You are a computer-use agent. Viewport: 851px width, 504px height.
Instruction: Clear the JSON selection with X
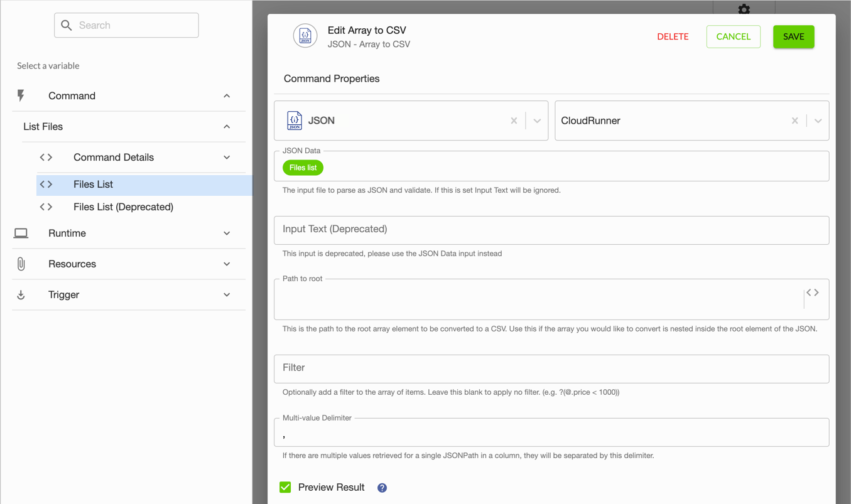coord(514,121)
